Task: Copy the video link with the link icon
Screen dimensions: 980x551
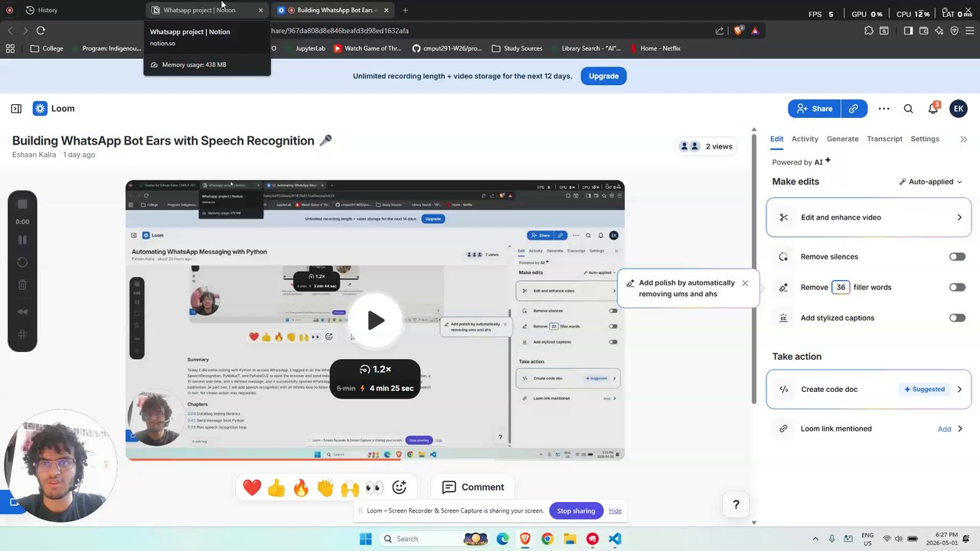Action: point(854,109)
